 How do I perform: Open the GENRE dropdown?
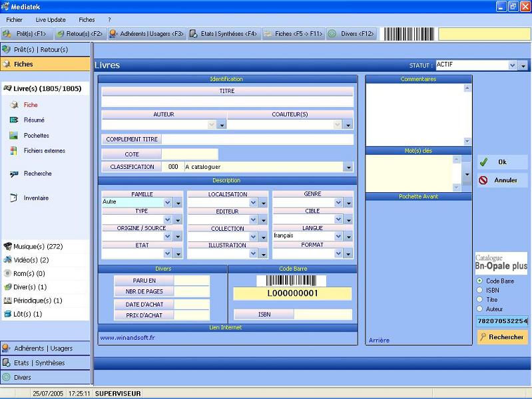pos(338,202)
